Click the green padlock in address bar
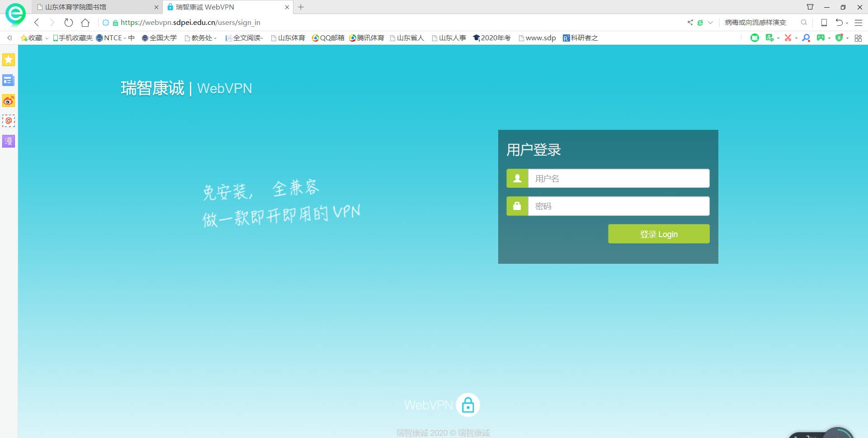The height and width of the screenshot is (438, 868). tap(115, 23)
